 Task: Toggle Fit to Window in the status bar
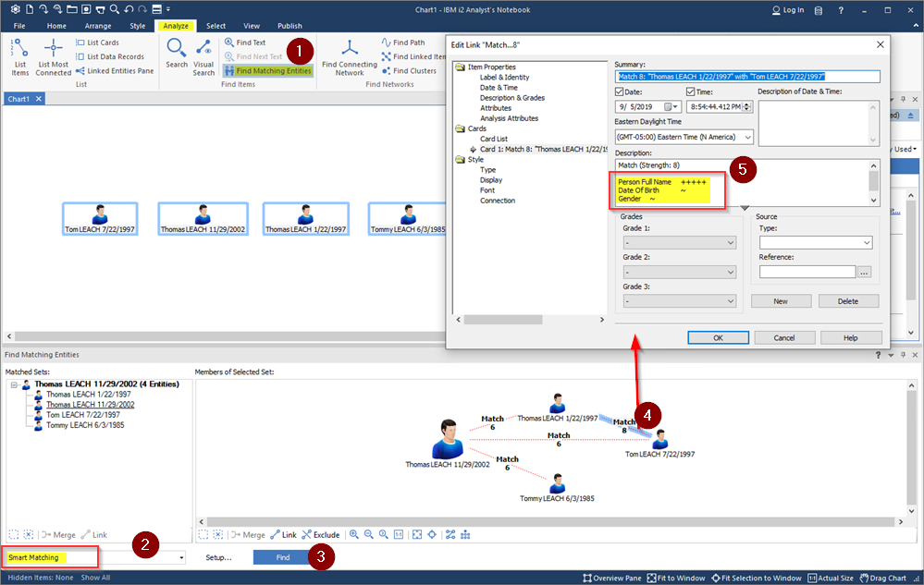point(676,578)
